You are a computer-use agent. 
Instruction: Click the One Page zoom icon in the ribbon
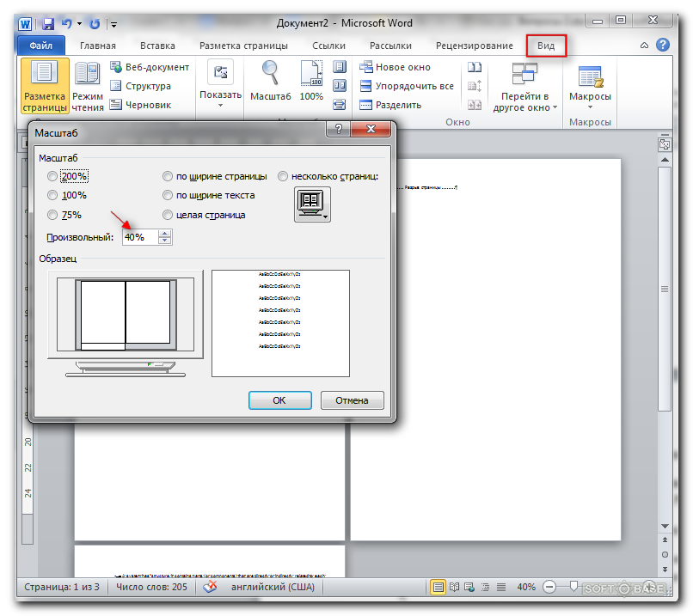coord(339,67)
